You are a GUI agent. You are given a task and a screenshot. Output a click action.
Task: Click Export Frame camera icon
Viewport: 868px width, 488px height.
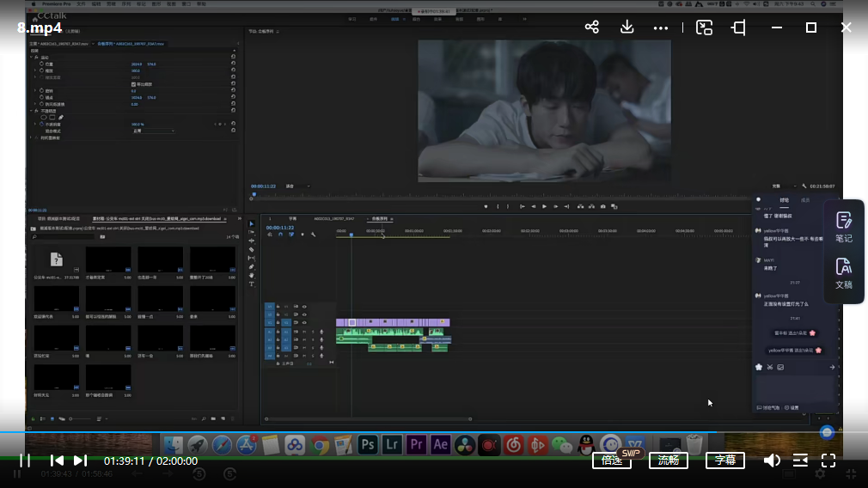602,206
